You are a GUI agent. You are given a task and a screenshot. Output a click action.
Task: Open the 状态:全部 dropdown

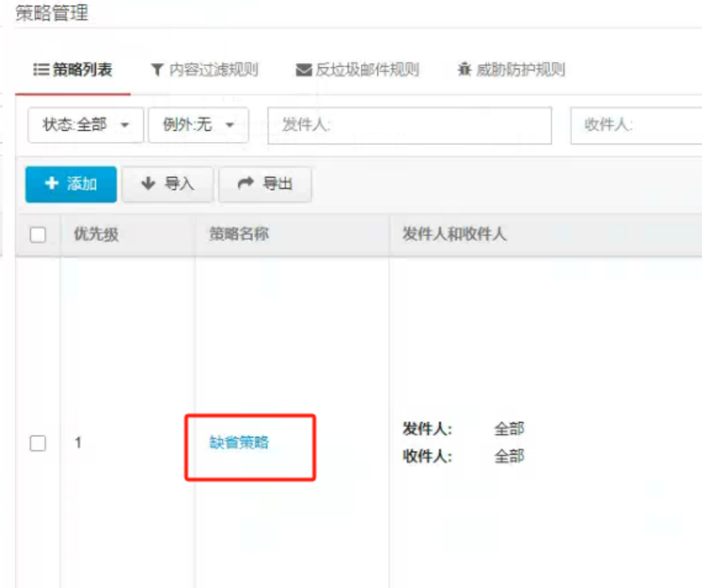pyautogui.click(x=85, y=125)
